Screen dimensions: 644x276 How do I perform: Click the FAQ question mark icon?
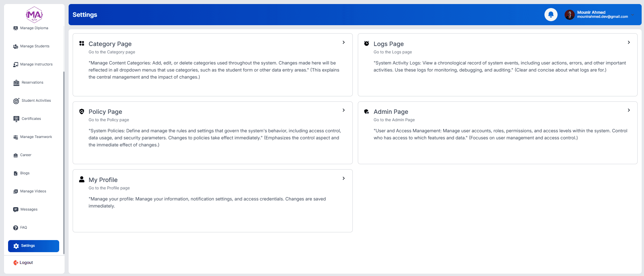(x=15, y=228)
